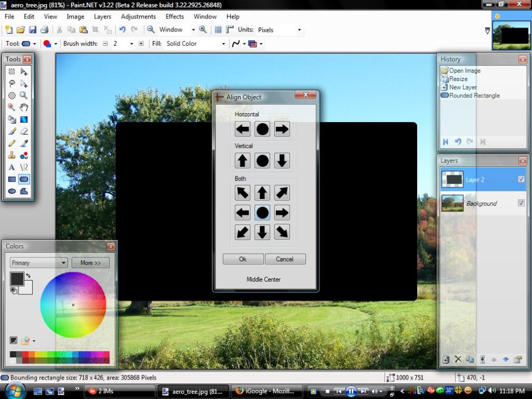Toggle the pixel grid toolbar button

(218, 30)
